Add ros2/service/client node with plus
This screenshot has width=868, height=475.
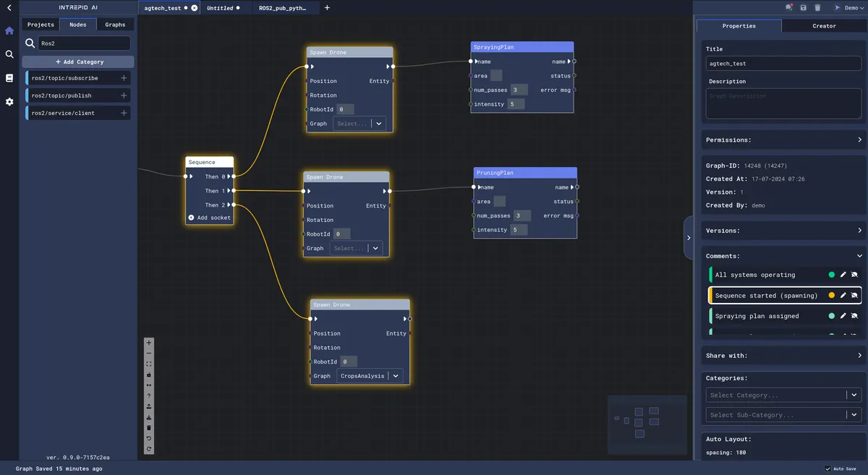124,113
